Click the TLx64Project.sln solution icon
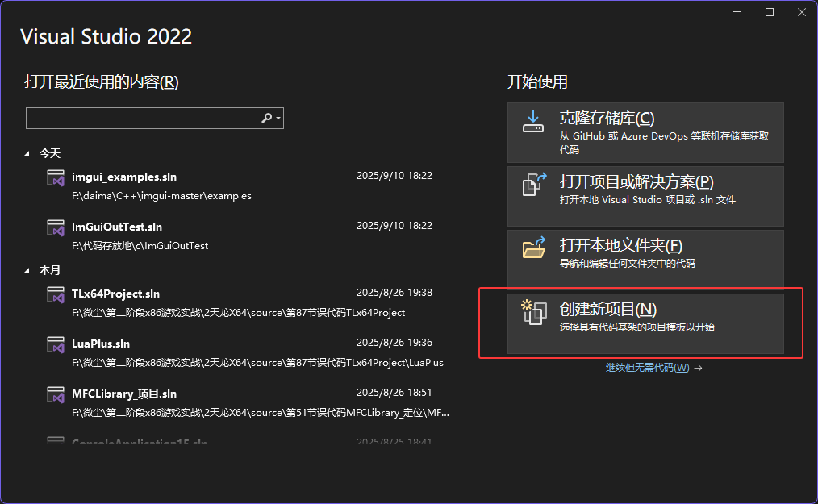818x504 pixels. tap(56, 295)
